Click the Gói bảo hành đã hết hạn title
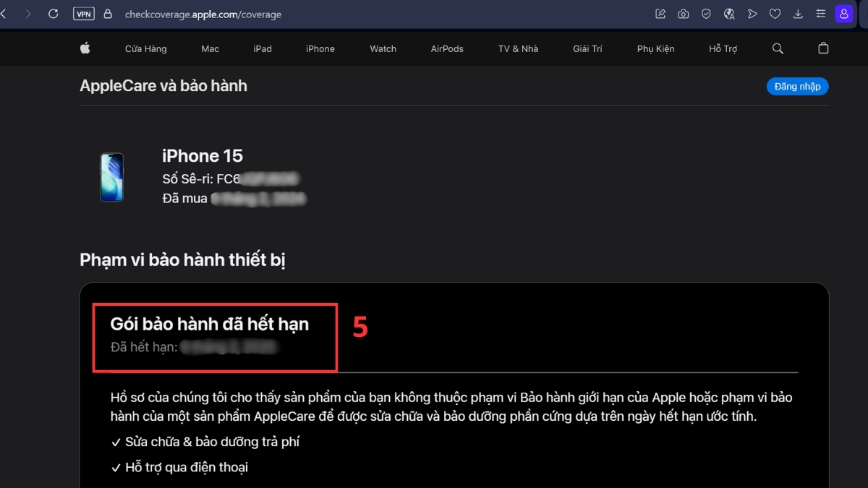This screenshot has height=488, width=868. point(210,324)
